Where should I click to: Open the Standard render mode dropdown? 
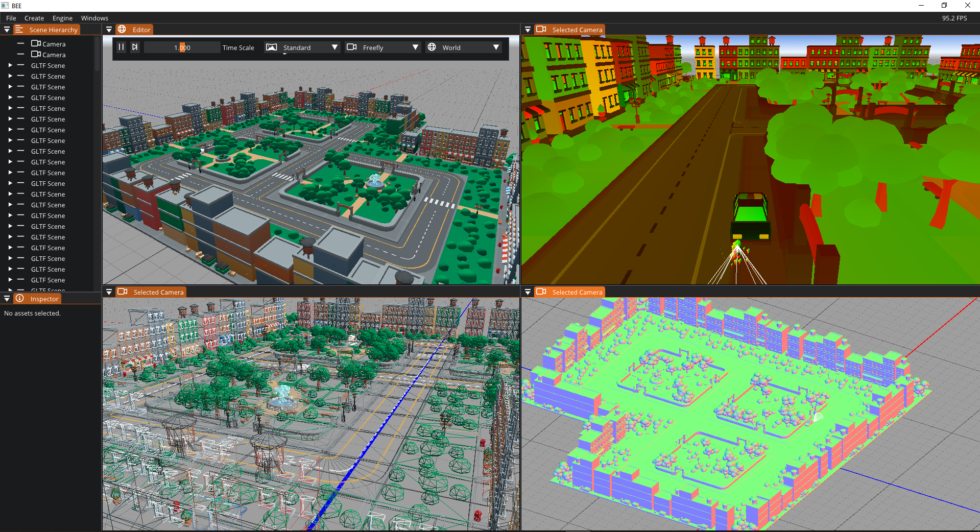(334, 47)
